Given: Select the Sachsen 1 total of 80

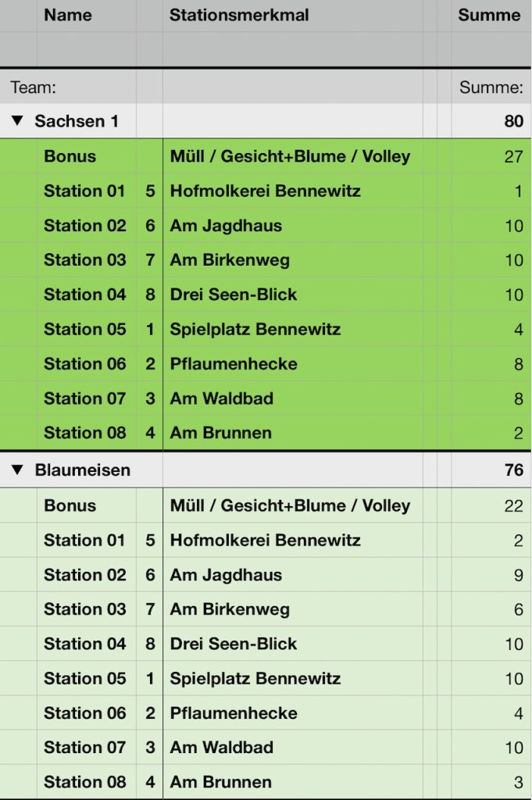Looking at the screenshot, I should click(x=513, y=121).
